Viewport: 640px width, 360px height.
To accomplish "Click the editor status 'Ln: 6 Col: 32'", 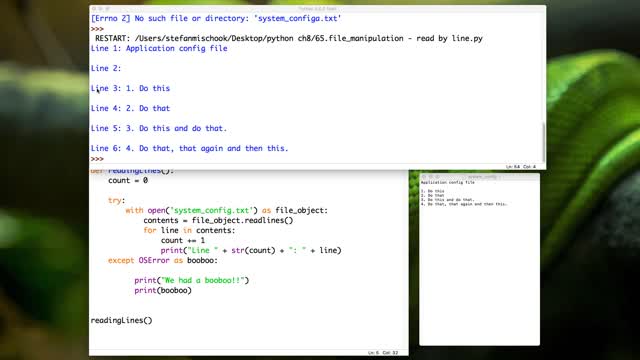I will click(x=382, y=352).
